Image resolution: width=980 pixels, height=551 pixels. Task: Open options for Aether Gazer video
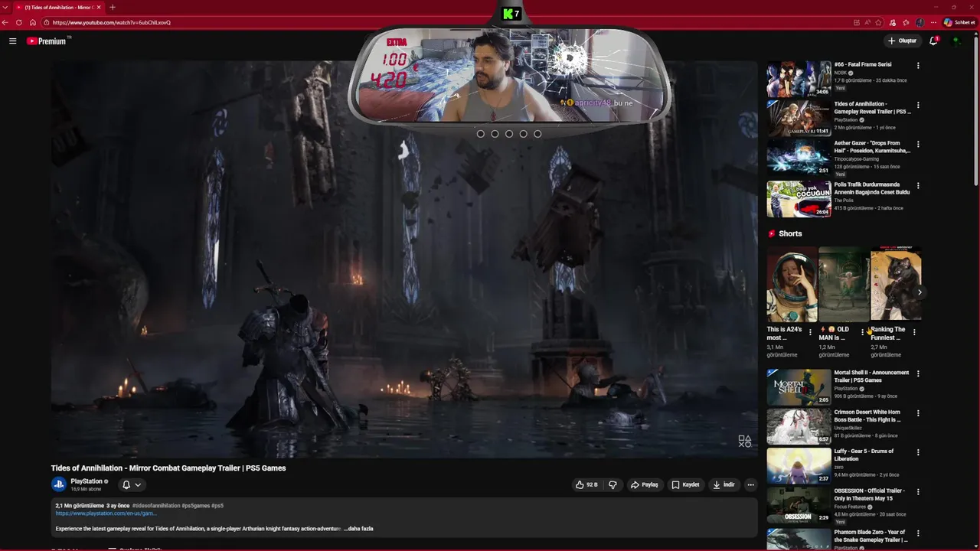point(918,144)
